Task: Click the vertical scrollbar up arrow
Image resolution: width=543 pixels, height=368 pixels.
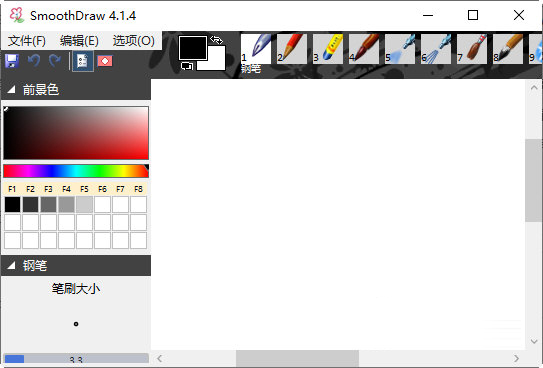Action: tap(534, 88)
